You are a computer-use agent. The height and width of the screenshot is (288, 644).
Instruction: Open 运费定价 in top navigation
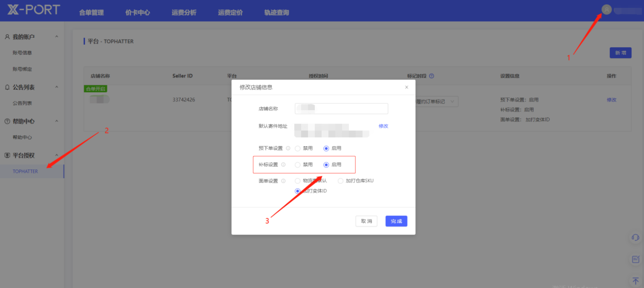230,12
